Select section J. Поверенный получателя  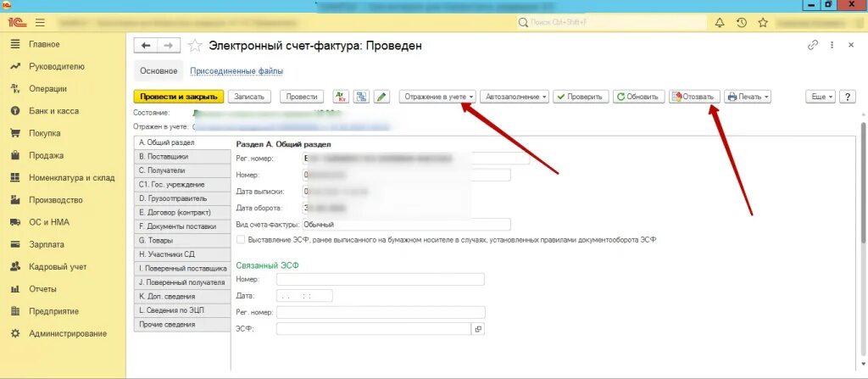[181, 282]
